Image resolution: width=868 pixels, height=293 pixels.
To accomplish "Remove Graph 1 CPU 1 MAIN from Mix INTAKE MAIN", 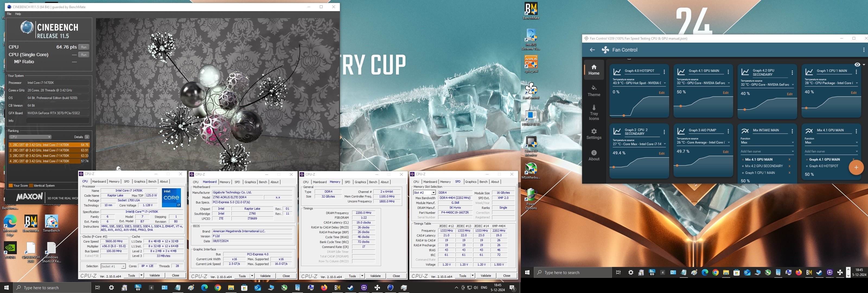I will click(789, 173).
